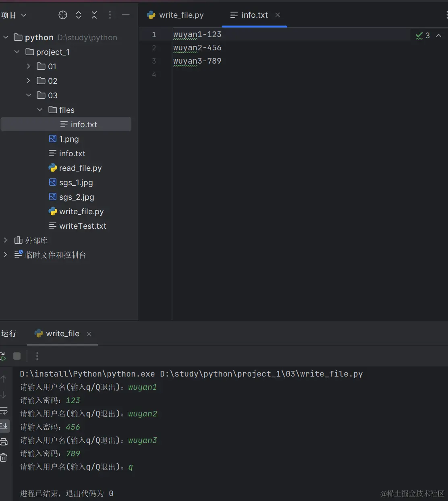Expand 临时文件和控制台 node
The width and height of the screenshot is (448, 501).
point(6,255)
